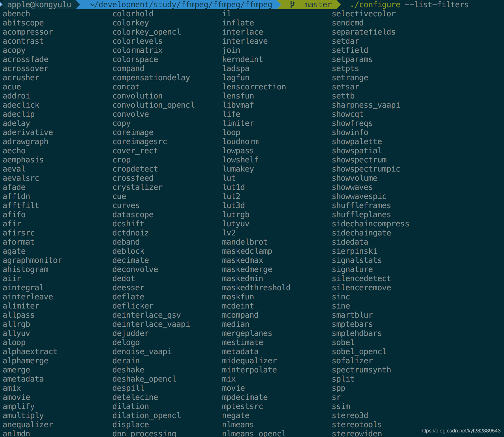Image resolution: width=504 pixels, height=437 pixels.
Task: Click the minterpolate filter entry
Action: tap(249, 370)
